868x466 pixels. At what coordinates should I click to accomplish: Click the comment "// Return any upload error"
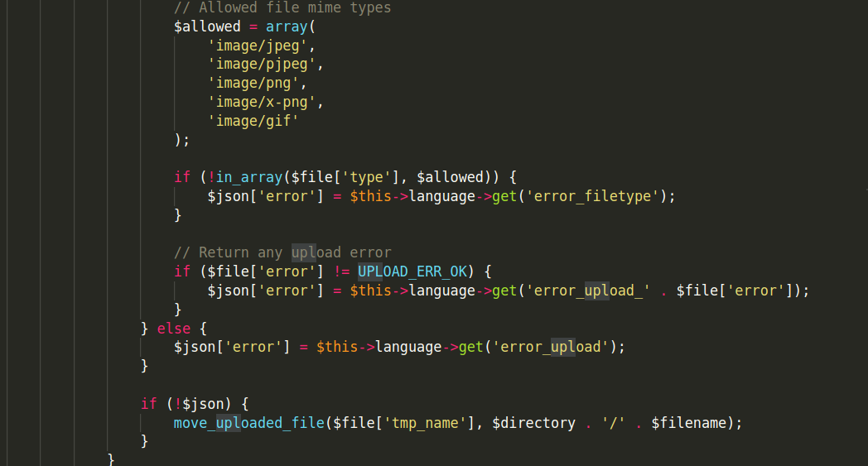pyautogui.click(x=282, y=252)
